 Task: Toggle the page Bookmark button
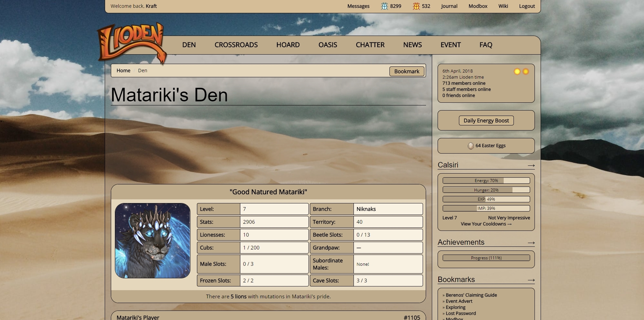tap(406, 71)
